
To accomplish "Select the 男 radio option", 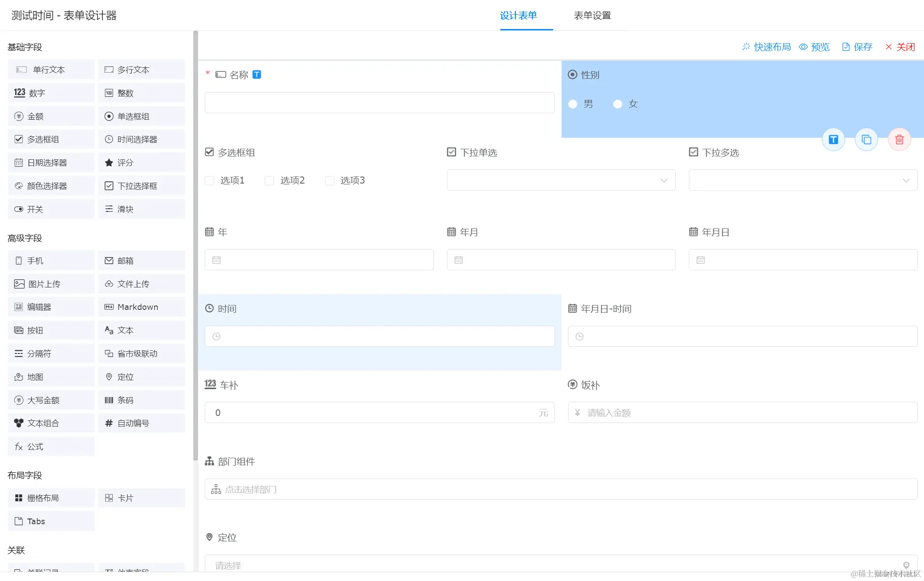I will 573,104.
